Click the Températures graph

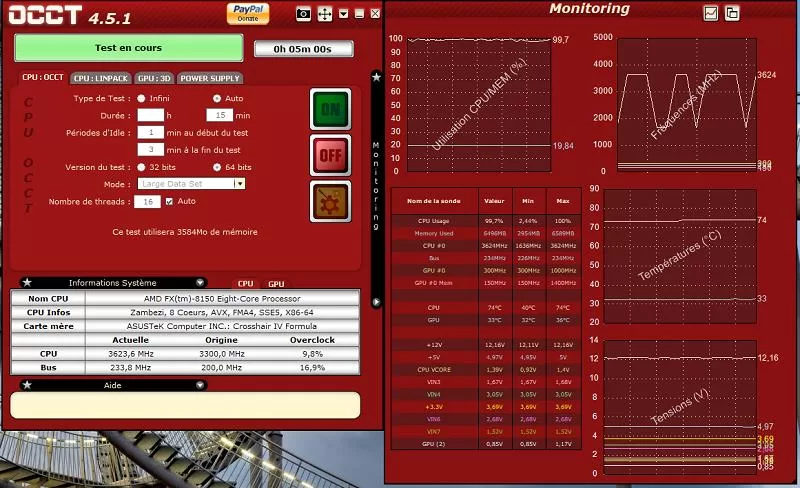[680, 256]
